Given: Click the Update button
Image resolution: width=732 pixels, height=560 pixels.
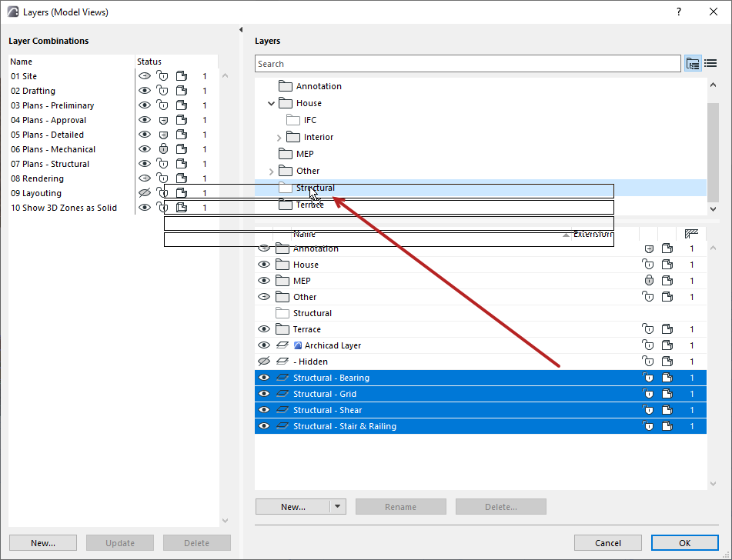Looking at the screenshot, I should (x=120, y=543).
